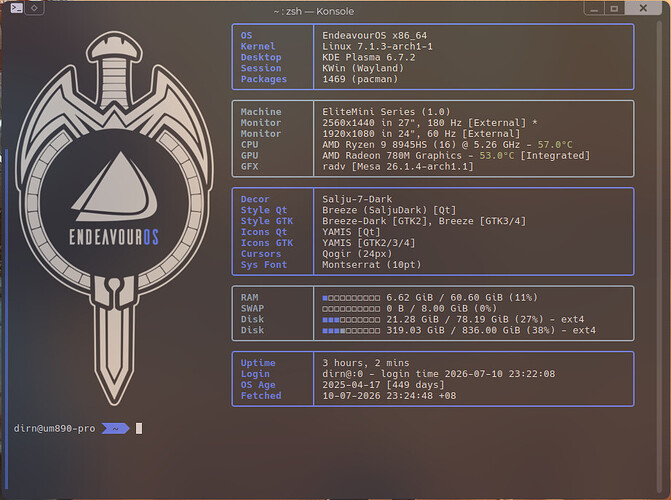Click the 2560x1440 monitor line
The width and height of the screenshot is (671, 500).
coord(430,123)
